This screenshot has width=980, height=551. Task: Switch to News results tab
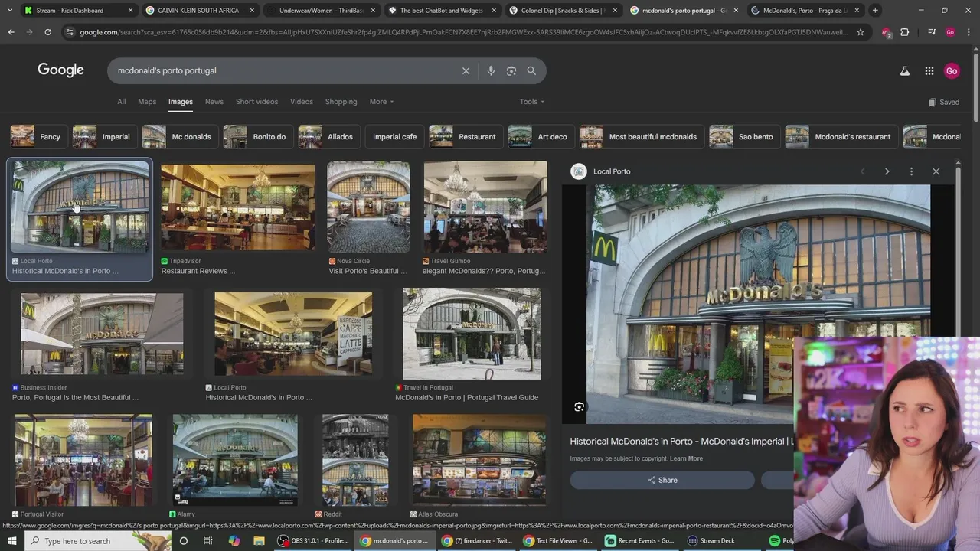coord(214,102)
